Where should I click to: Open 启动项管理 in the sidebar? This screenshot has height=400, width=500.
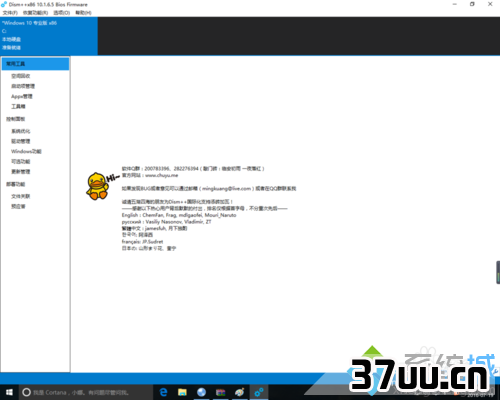pos(23,86)
